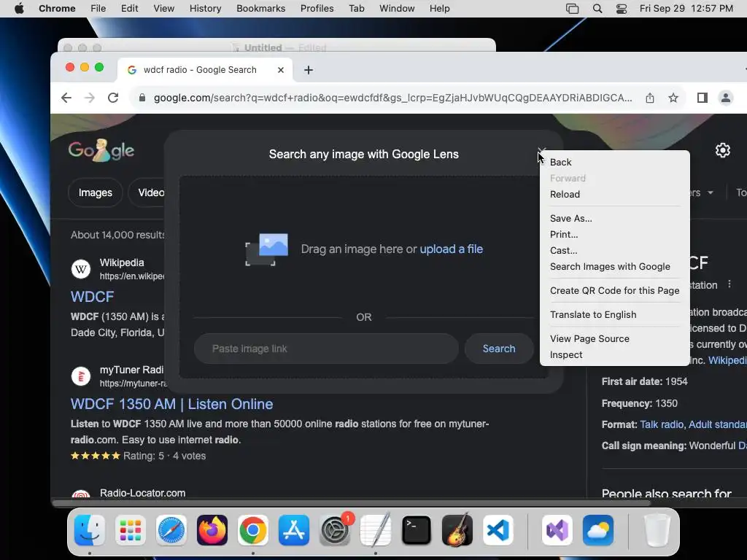Launch Firefox from the dock
Viewport: 747px width, 560px height.
pos(212,530)
